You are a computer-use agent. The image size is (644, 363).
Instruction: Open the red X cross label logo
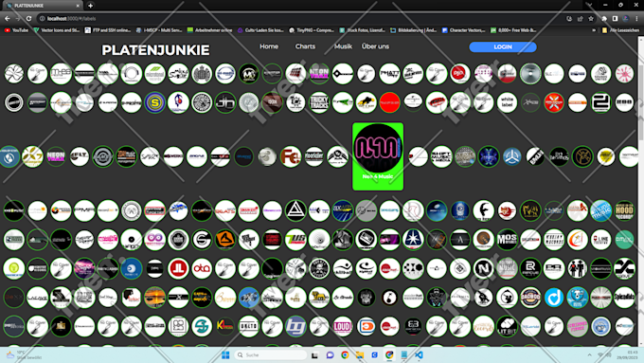554,102
